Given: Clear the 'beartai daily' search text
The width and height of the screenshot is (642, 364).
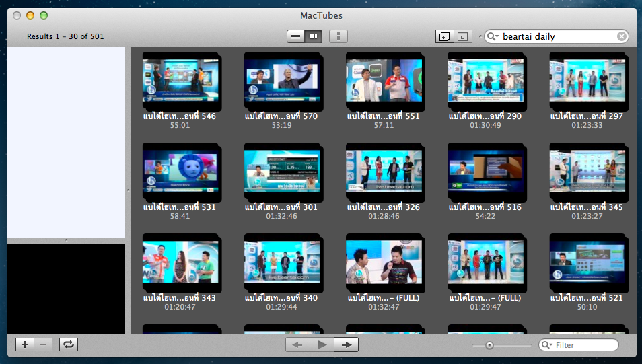Looking at the screenshot, I should click(622, 37).
